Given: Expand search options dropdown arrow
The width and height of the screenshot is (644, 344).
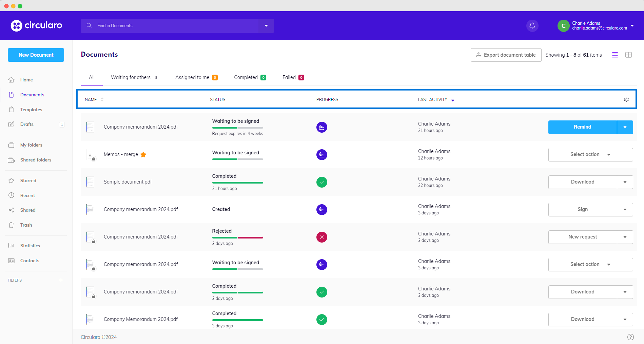Looking at the screenshot, I should pos(266,26).
